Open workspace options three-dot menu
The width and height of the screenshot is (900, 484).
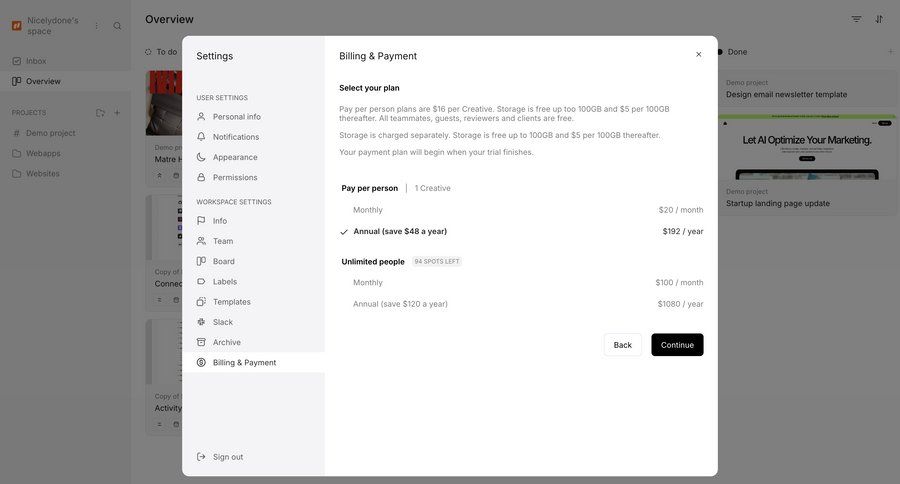[97, 25]
